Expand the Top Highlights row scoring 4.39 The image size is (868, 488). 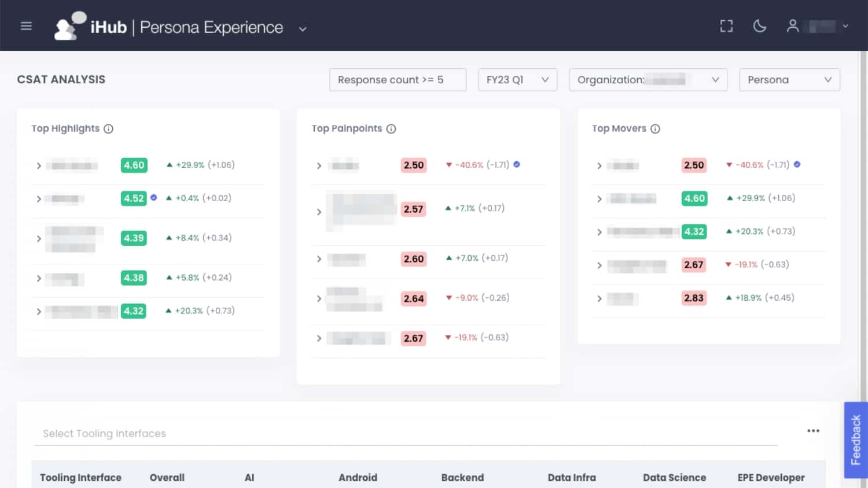(x=39, y=239)
